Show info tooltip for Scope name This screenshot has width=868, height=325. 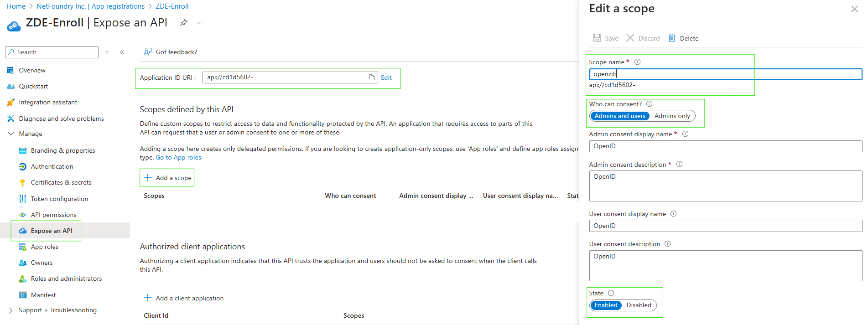point(638,62)
